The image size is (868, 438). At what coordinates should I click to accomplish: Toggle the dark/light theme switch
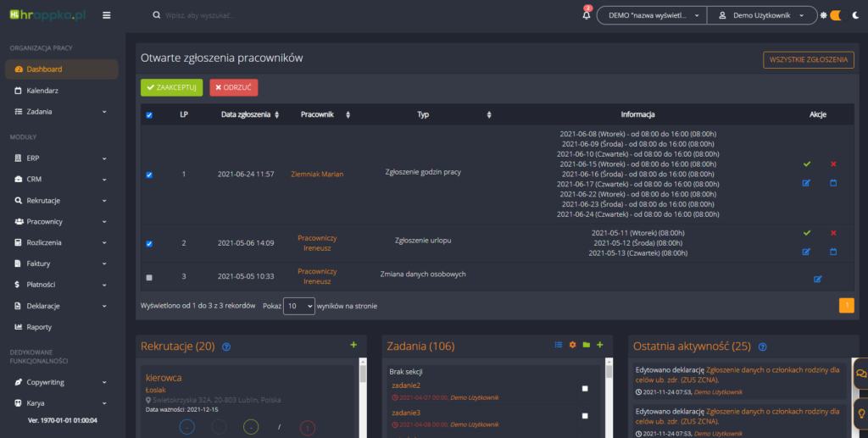pos(835,15)
